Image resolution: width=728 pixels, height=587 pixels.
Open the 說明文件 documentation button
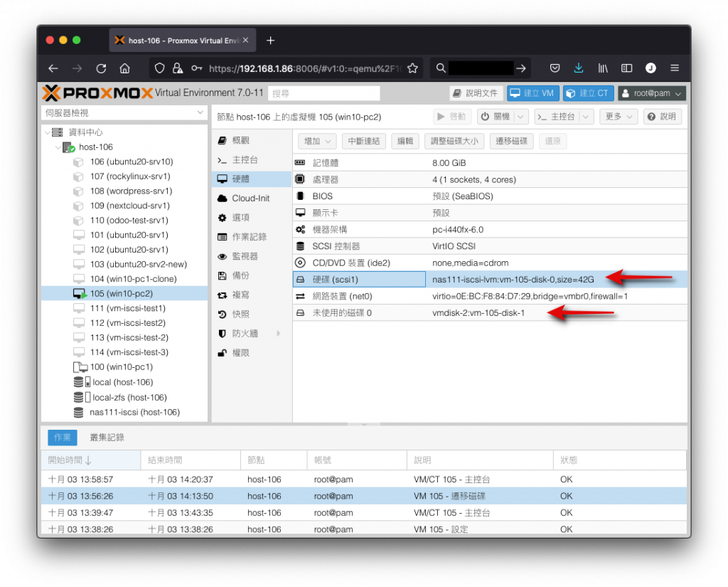pyautogui.click(x=476, y=93)
